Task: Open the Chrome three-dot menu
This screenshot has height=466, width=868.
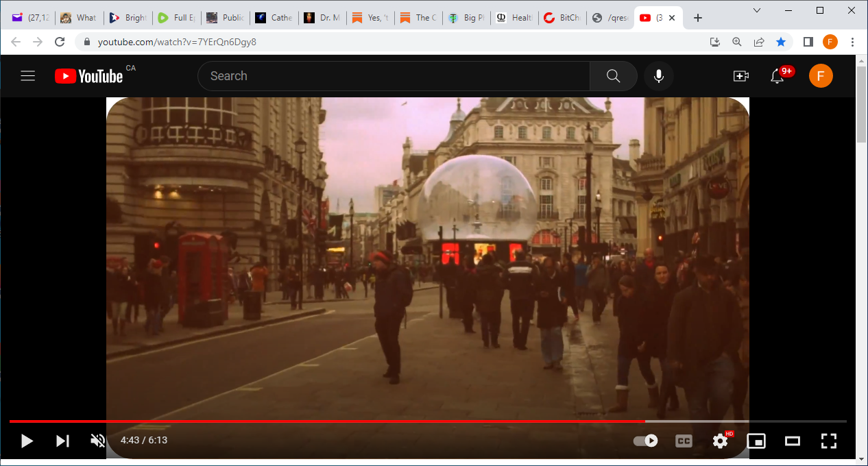Action: (852, 42)
